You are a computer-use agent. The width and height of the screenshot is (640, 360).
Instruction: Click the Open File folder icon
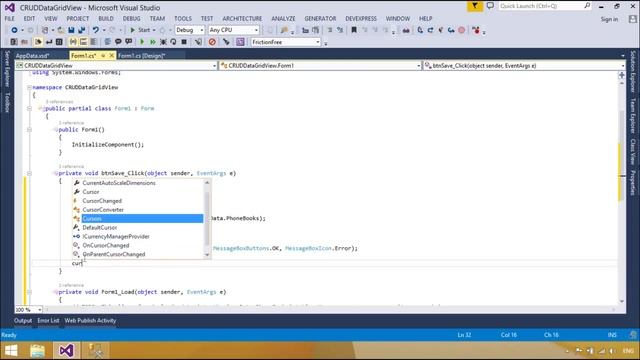(x=60, y=30)
